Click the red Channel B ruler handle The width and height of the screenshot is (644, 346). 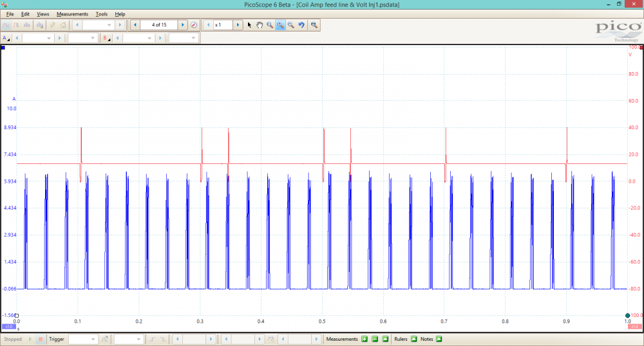click(641, 48)
